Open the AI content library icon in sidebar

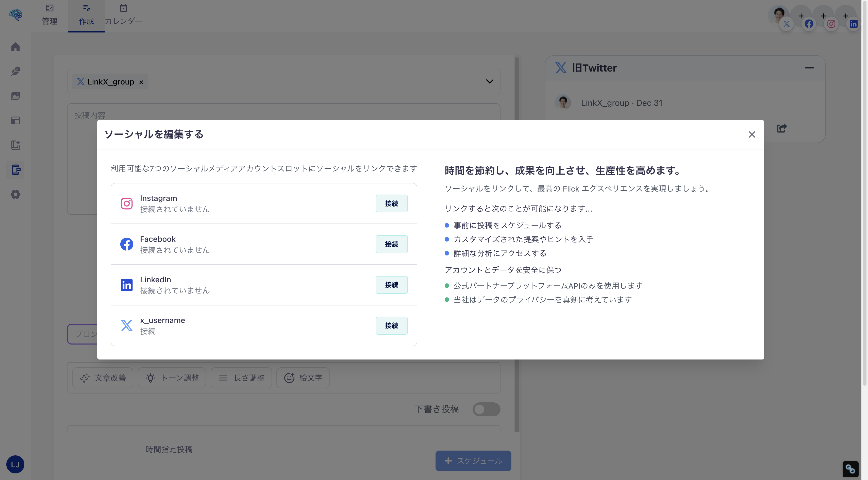pos(15,145)
